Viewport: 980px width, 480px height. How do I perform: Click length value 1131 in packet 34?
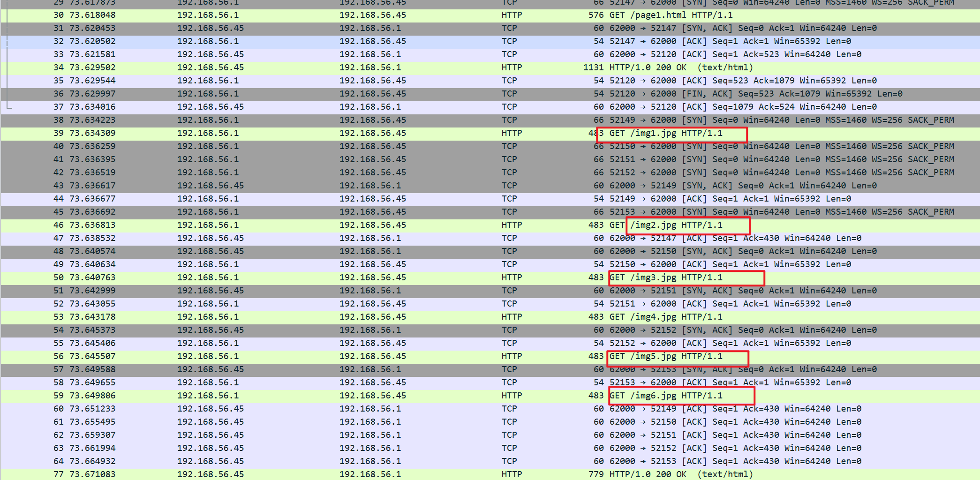click(x=593, y=67)
